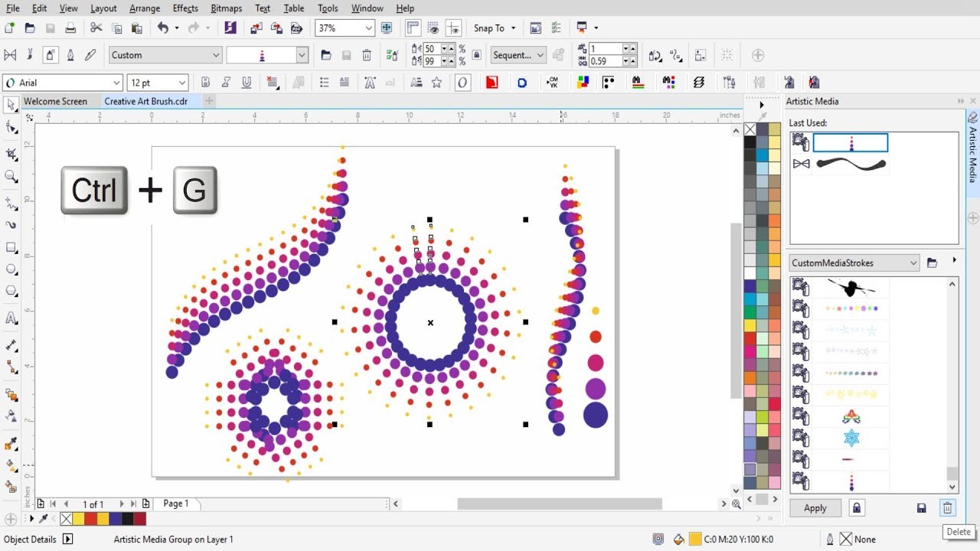Click the Page 1 tab
The width and height of the screenshot is (980, 551).
point(176,504)
